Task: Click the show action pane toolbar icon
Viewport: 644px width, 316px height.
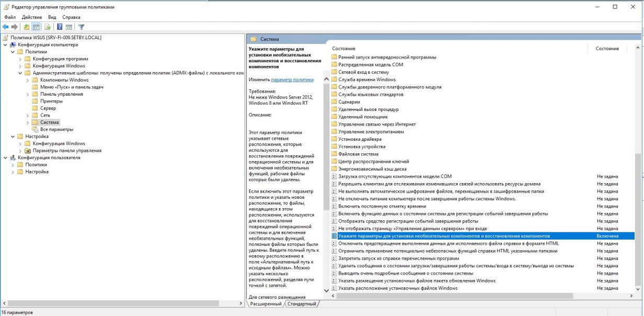Action: (x=69, y=26)
